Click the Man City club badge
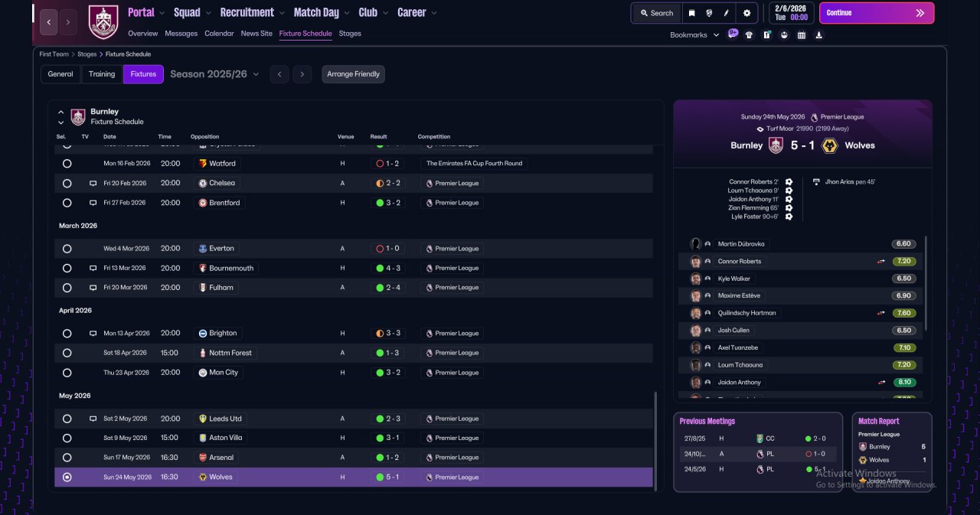This screenshot has width=980, height=515. pos(202,373)
